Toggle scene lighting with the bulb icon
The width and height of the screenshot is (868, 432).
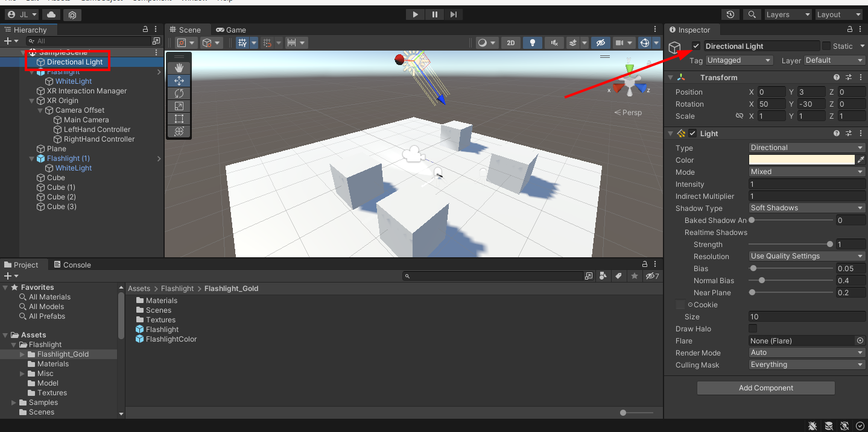[x=532, y=42]
